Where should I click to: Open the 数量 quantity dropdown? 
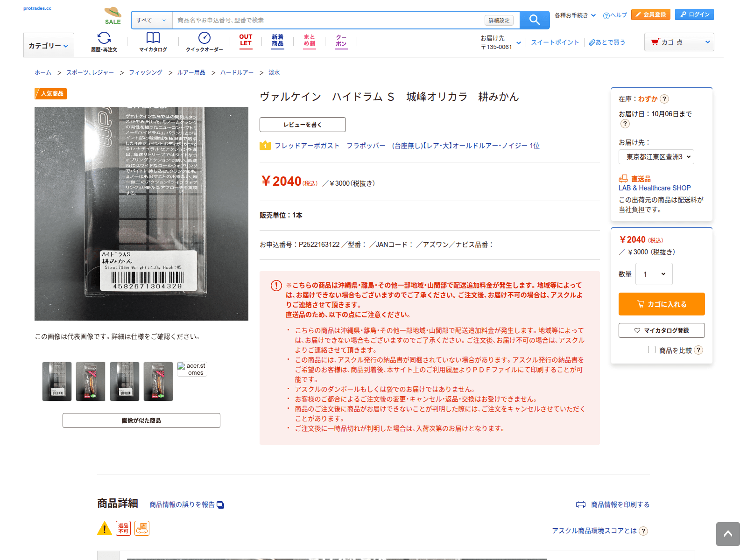click(x=654, y=274)
